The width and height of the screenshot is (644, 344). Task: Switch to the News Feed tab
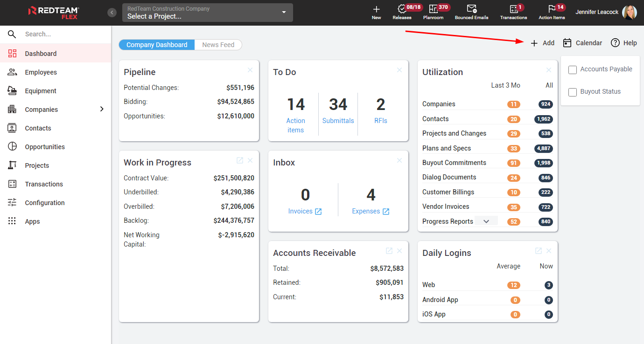point(218,45)
